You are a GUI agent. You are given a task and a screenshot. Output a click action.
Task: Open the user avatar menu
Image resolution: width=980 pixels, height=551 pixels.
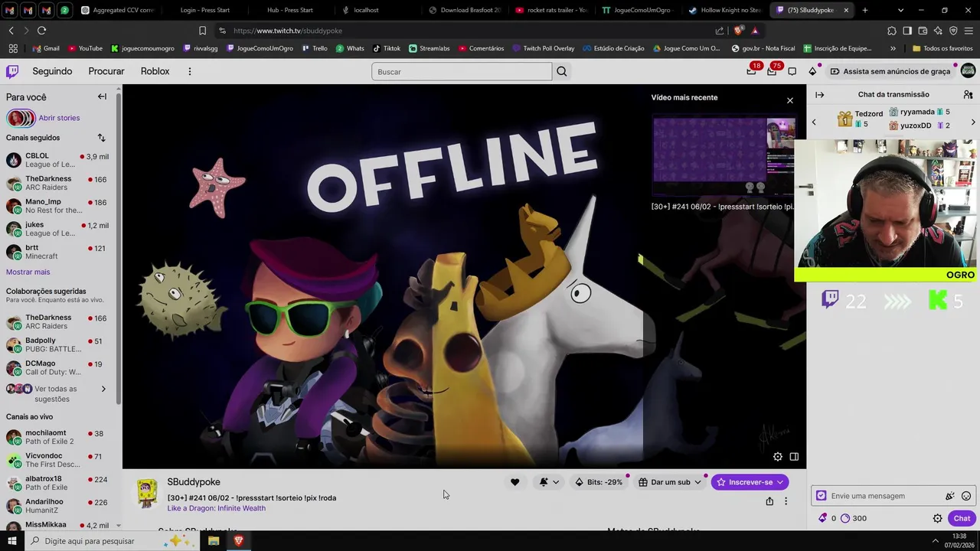[969, 71]
